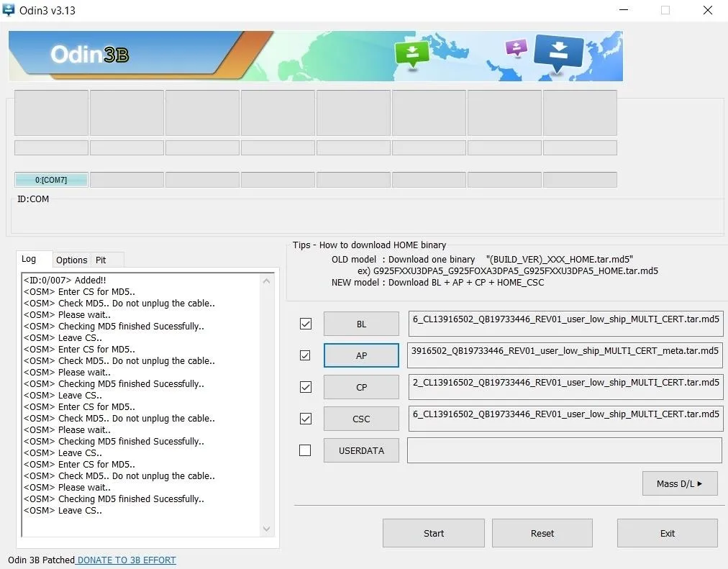Viewport: 728px width, 569px height.
Task: Start the firmware flashing
Action: 434,533
